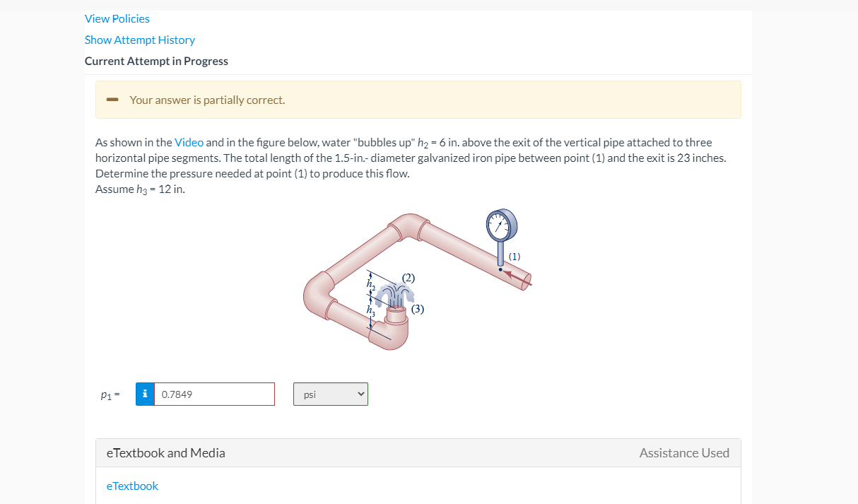Select point (2) label above the water spout
Viewport: 858px width, 504px height.
pyautogui.click(x=408, y=278)
